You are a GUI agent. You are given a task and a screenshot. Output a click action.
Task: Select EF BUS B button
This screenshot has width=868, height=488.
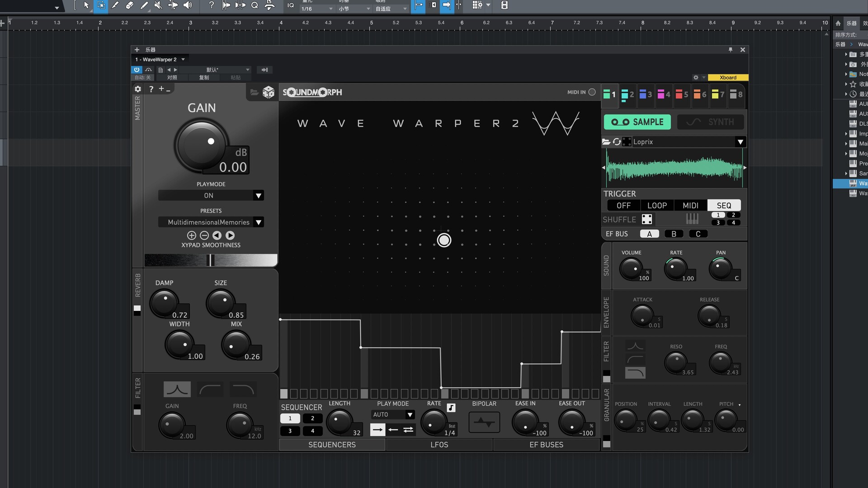point(674,234)
